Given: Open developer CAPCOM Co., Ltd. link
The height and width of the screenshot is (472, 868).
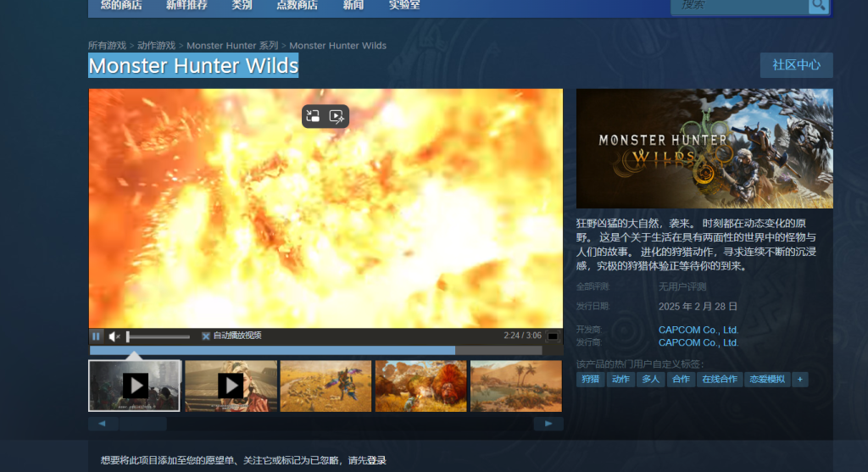Looking at the screenshot, I should point(698,330).
